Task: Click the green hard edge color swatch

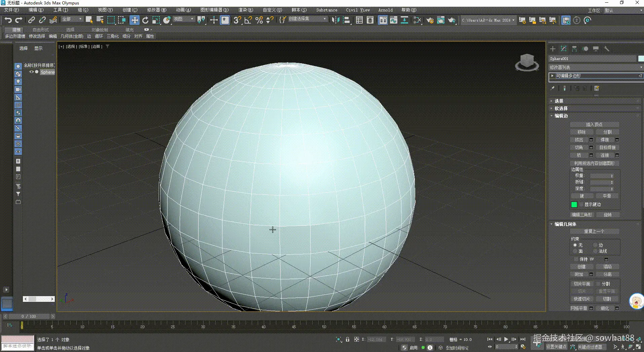Action: pyautogui.click(x=574, y=205)
